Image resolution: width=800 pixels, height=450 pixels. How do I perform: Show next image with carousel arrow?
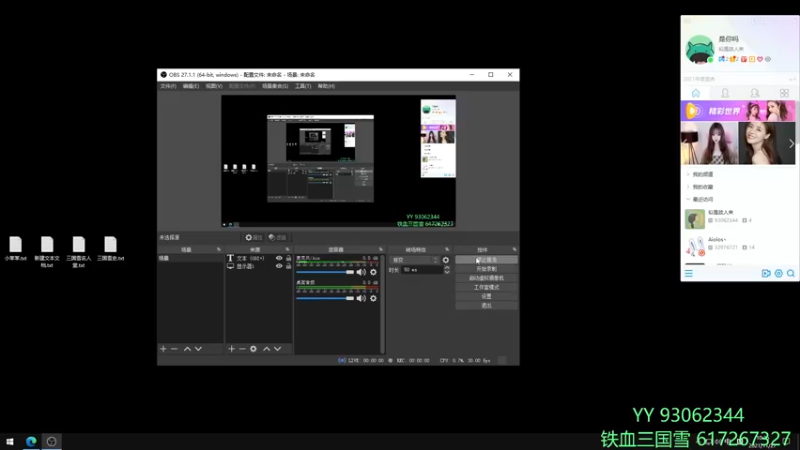[791, 144]
